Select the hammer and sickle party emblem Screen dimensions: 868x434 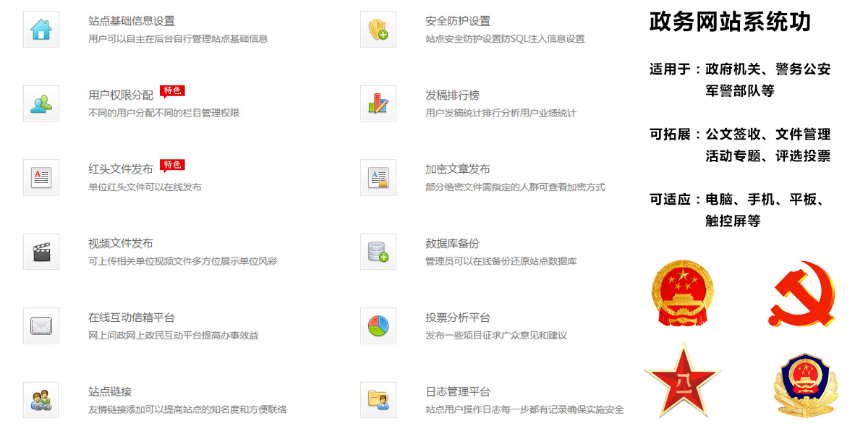pos(801,294)
